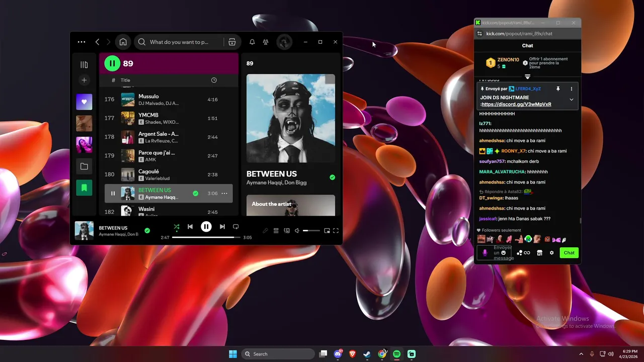Open the Spotify three-dots app menu
This screenshot has height=362, width=644.
[82, 42]
